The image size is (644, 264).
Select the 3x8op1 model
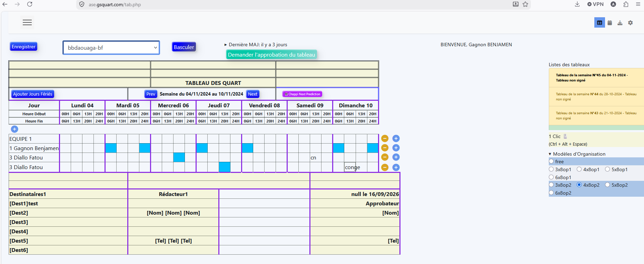(551, 169)
